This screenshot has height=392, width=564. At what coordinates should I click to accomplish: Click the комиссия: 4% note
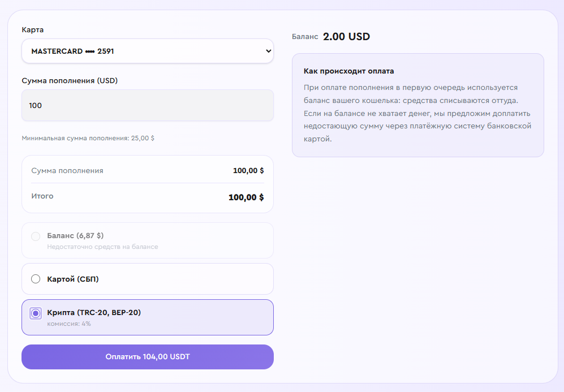[69, 324]
